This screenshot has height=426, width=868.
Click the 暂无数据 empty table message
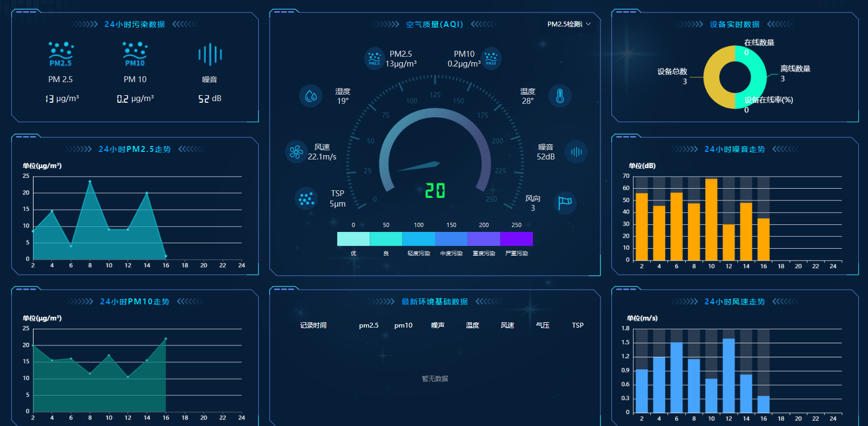click(435, 379)
